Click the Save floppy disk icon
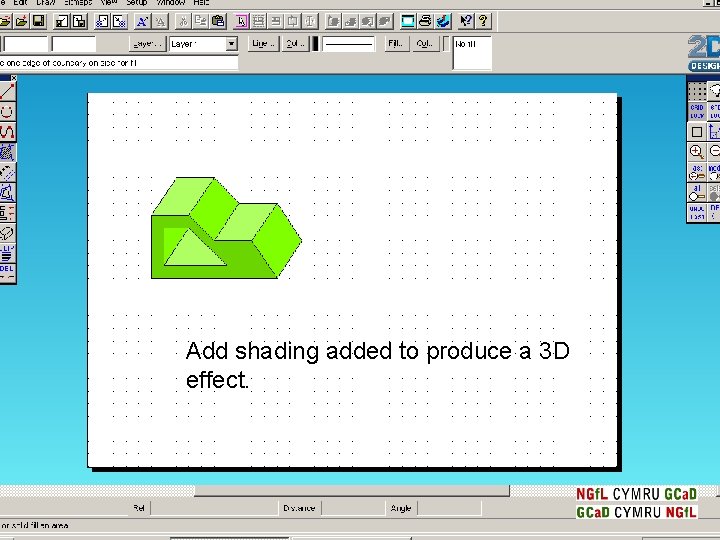 39,21
